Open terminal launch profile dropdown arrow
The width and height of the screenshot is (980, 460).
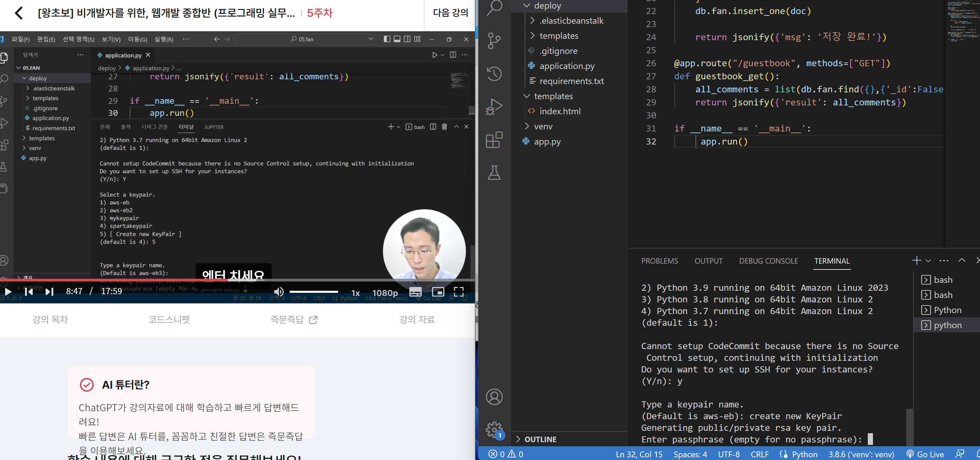pyautogui.click(x=928, y=261)
